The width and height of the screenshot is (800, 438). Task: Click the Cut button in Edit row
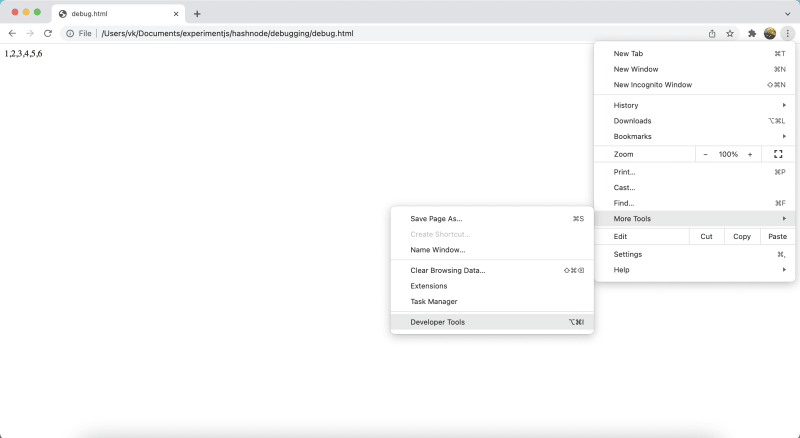coord(706,236)
